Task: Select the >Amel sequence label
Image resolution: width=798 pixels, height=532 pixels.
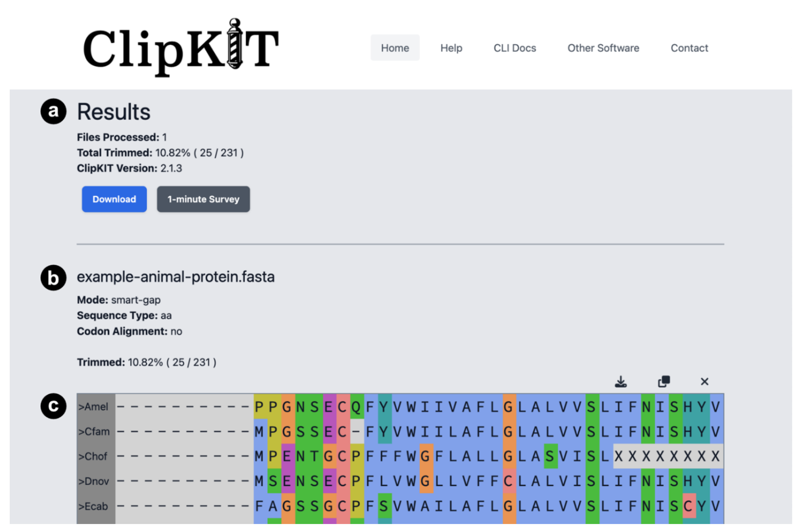Action: 93,407
